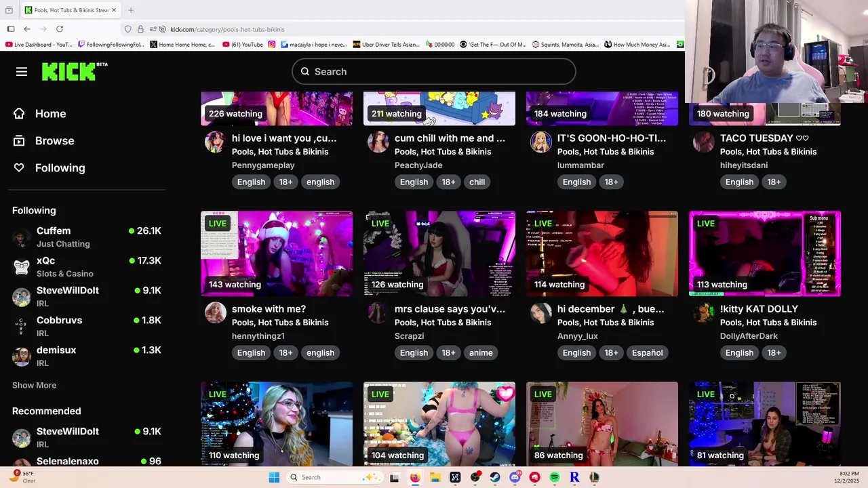This screenshot has width=868, height=488.
Task: Open the Live Dashboard - YouTube bookmark
Action: pyautogui.click(x=39, y=45)
